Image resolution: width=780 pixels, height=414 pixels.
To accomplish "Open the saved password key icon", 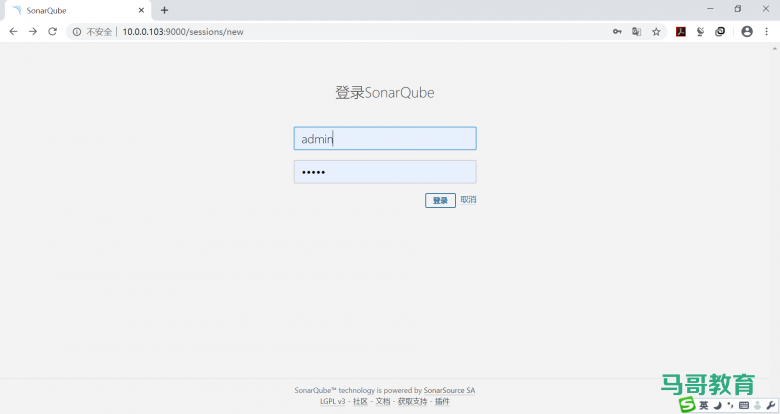I will [617, 31].
